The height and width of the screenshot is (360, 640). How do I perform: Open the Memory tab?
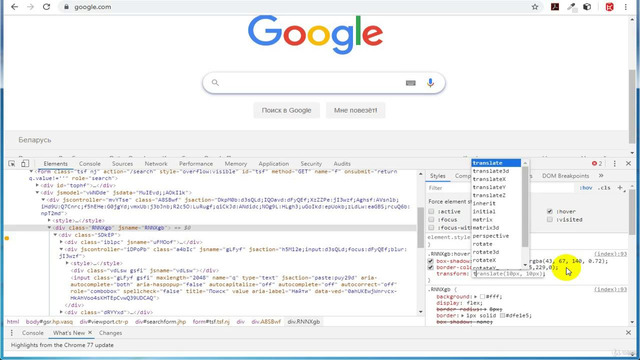(236, 164)
